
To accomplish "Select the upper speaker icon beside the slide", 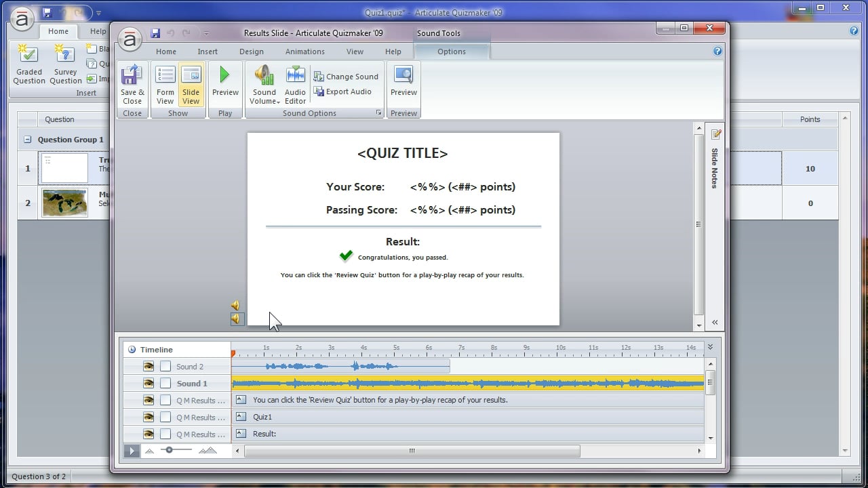I will [x=235, y=306].
